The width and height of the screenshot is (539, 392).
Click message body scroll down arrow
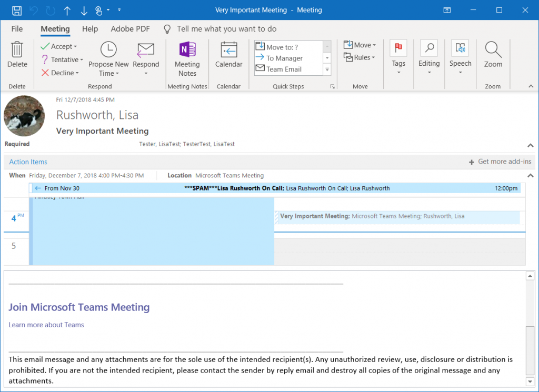click(530, 381)
